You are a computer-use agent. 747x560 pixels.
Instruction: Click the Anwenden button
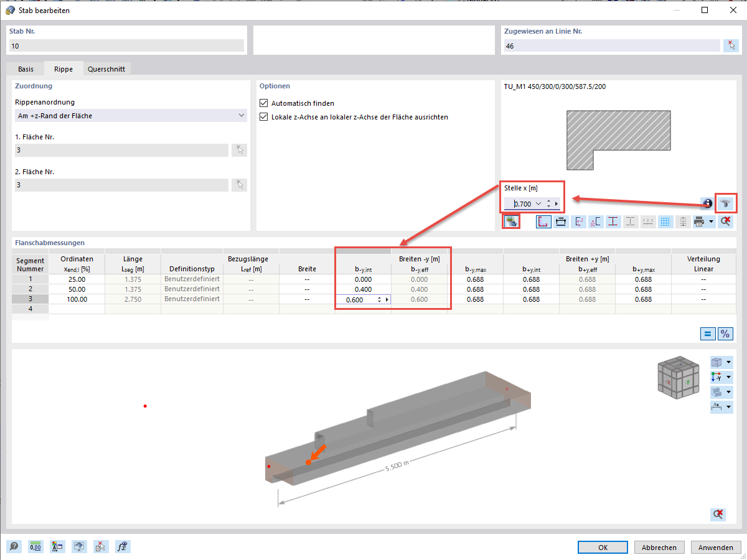(716, 547)
